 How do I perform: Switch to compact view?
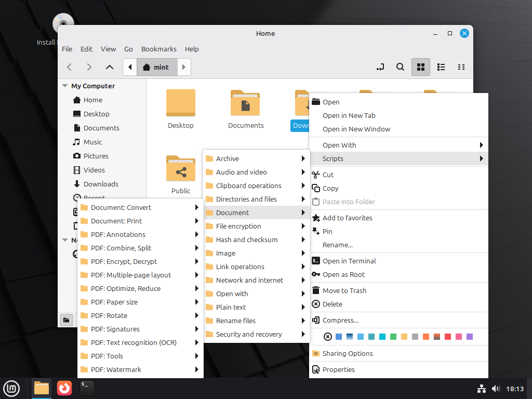pos(461,67)
